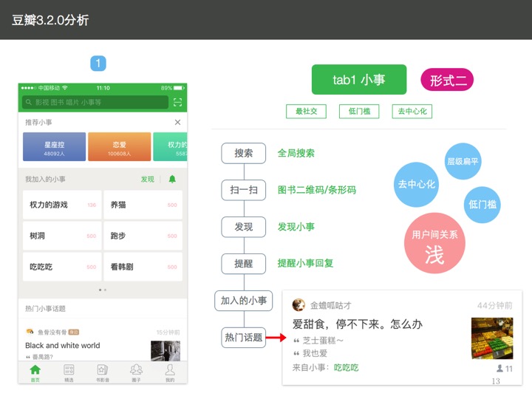Close the 推荐小事 section with X

pos(177,122)
